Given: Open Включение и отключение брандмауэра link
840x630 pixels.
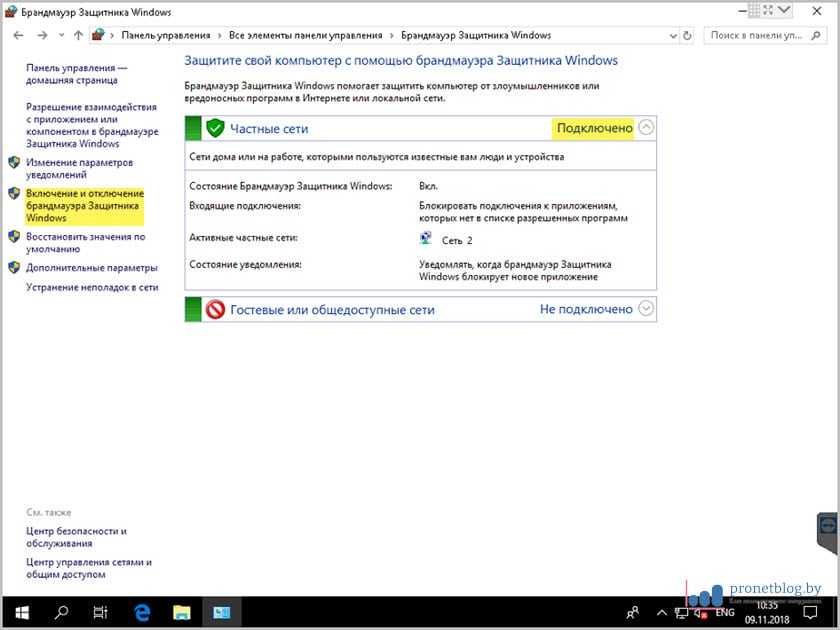Looking at the screenshot, I should (x=84, y=205).
